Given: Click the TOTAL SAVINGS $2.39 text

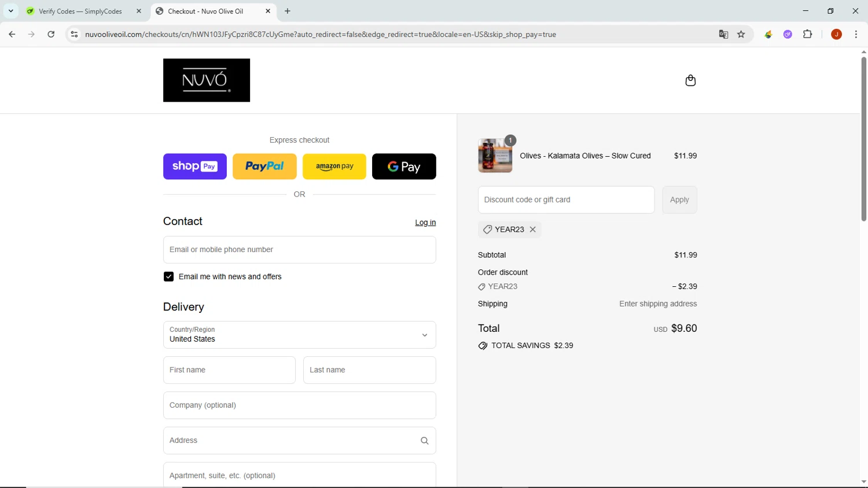Looking at the screenshot, I should click(532, 346).
